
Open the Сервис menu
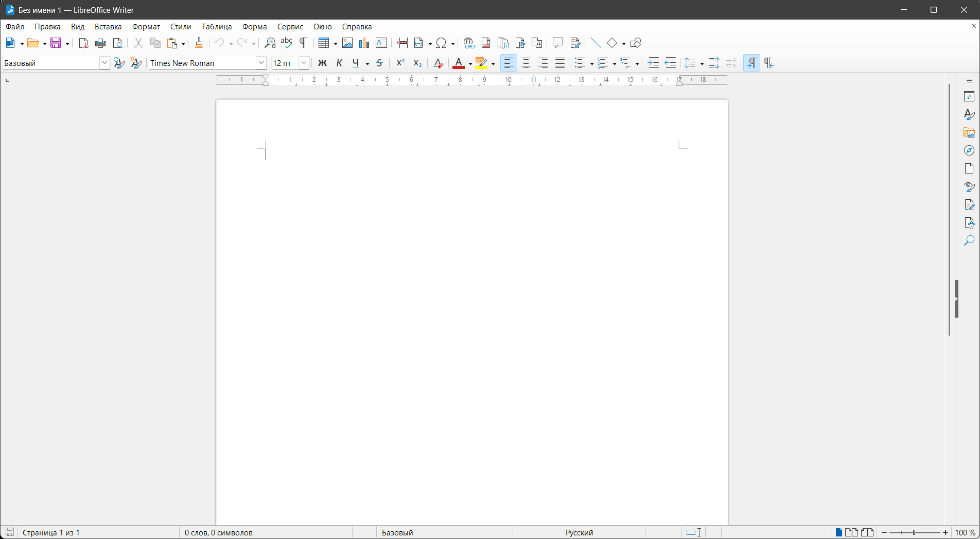290,27
